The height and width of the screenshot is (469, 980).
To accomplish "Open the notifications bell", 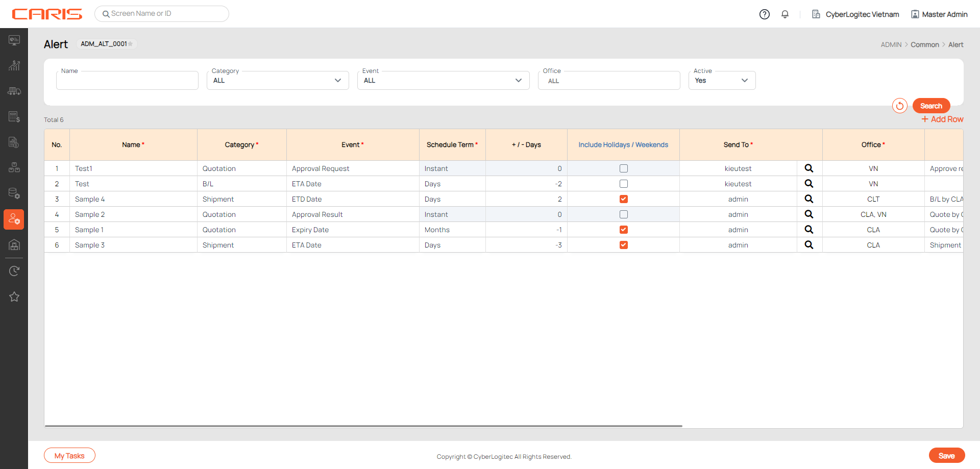I will [x=785, y=14].
